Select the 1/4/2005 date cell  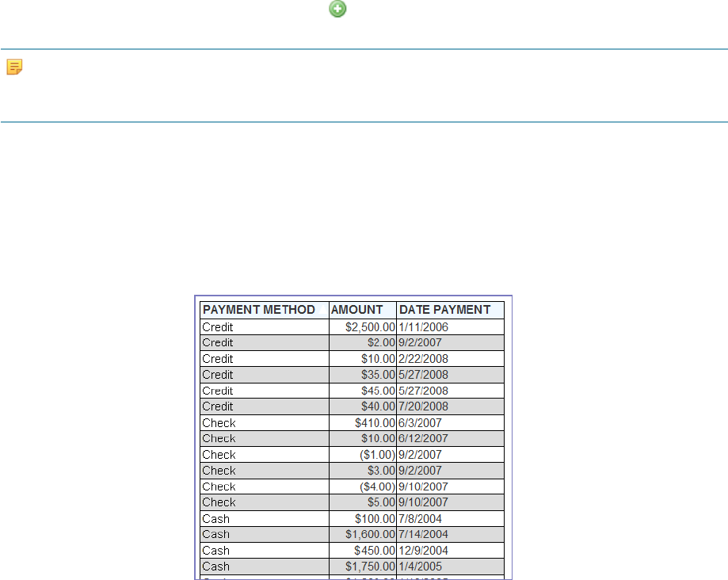pos(451,567)
